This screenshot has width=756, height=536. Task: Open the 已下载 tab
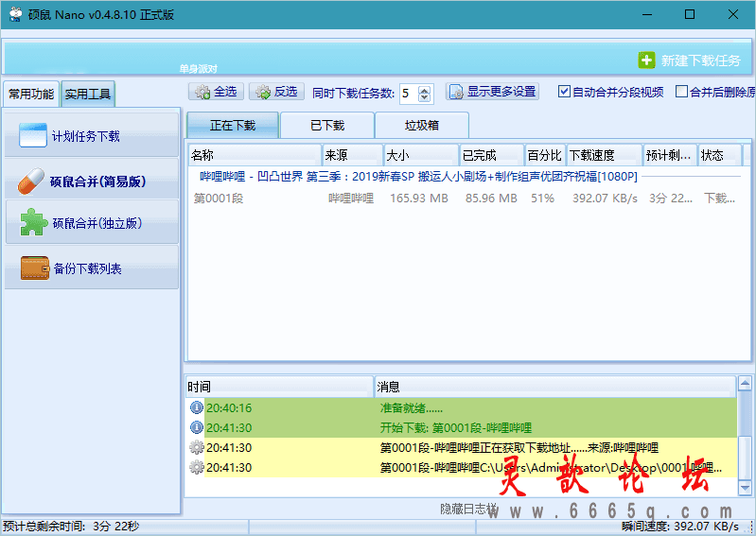pos(327,126)
